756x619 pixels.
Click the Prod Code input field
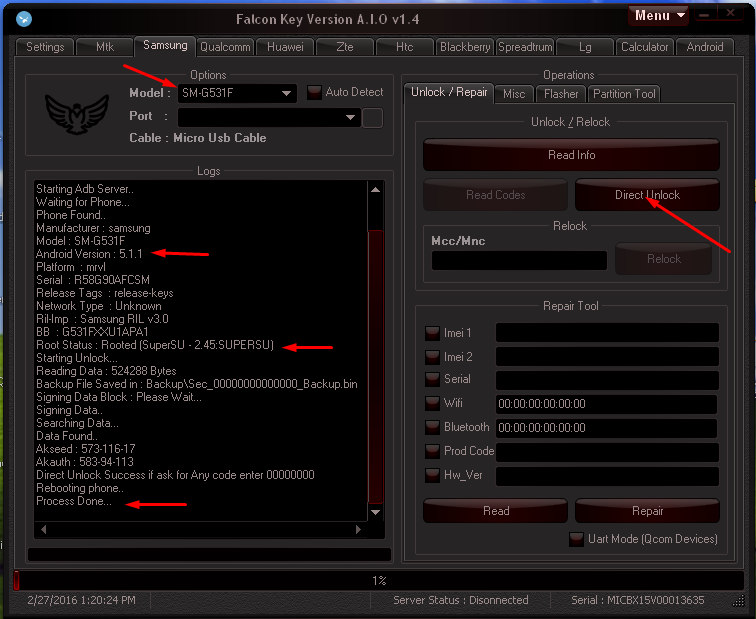607,452
